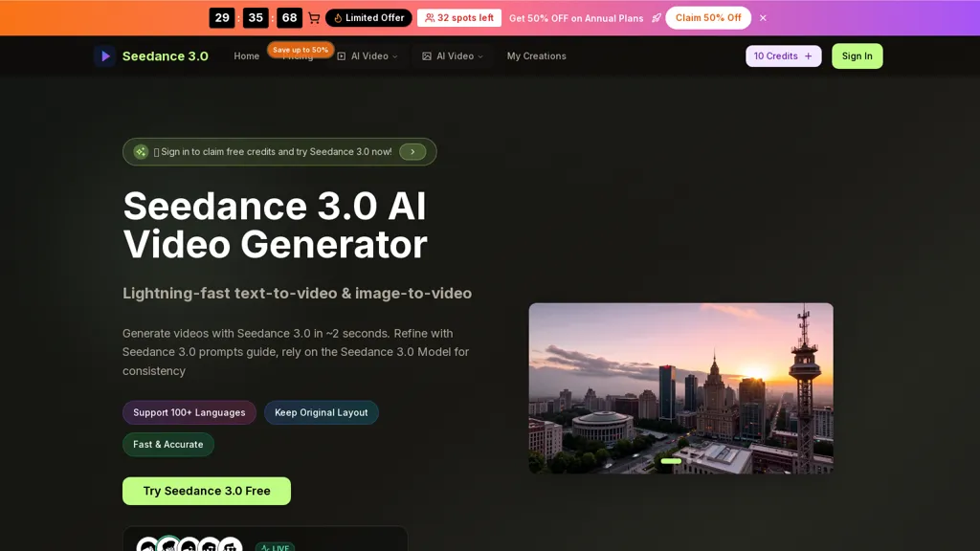Click the city skyline video preview
This screenshot has height=551, width=980.
(680, 388)
